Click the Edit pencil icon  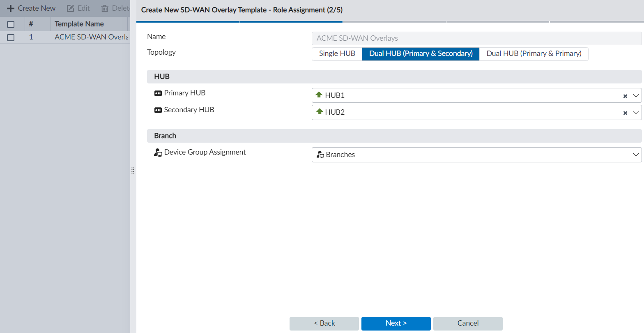[x=71, y=8]
